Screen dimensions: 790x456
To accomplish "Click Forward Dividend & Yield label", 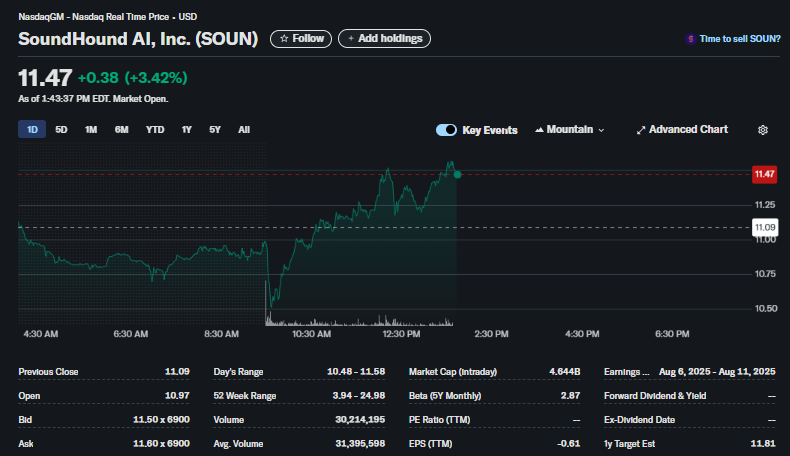I will (655, 396).
